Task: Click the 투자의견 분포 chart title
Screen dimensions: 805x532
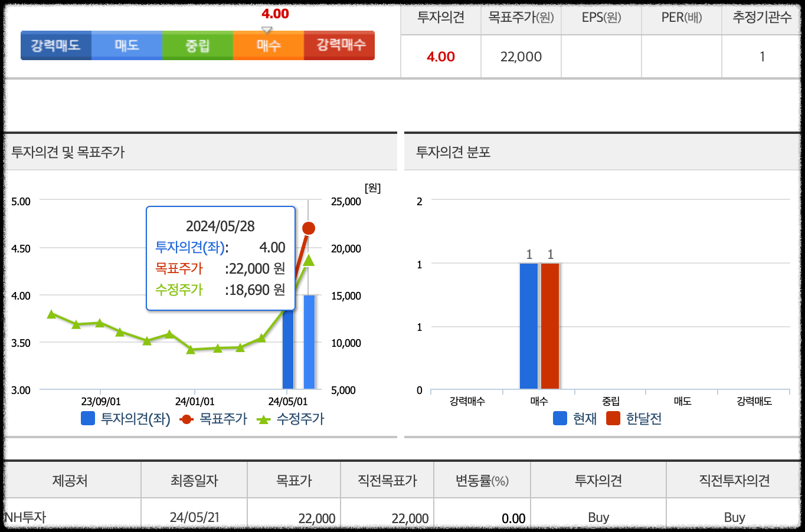Action: tap(453, 152)
